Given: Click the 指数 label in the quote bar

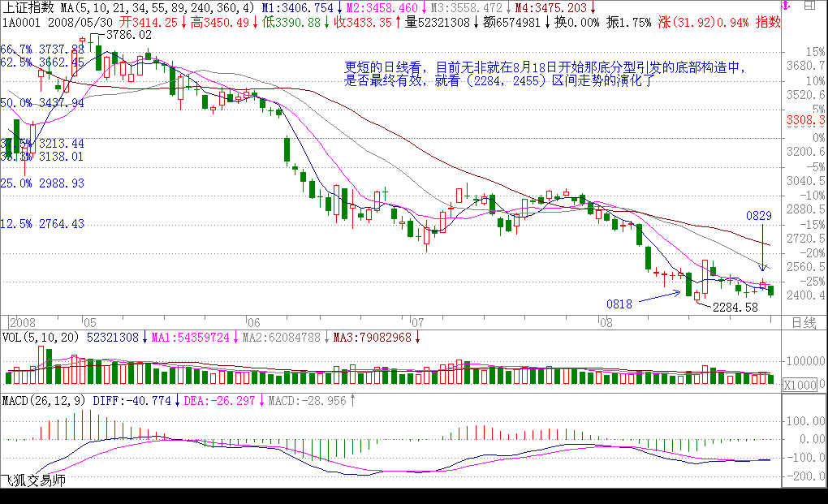Looking at the screenshot, I should click(768, 23).
